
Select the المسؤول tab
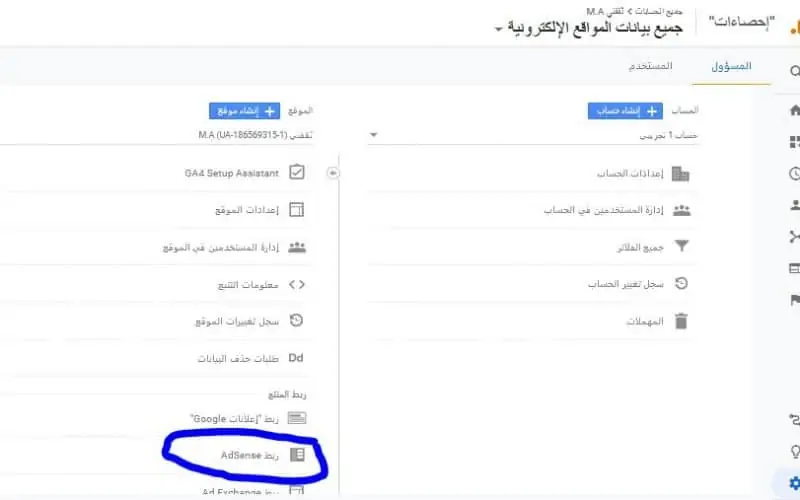(731, 66)
